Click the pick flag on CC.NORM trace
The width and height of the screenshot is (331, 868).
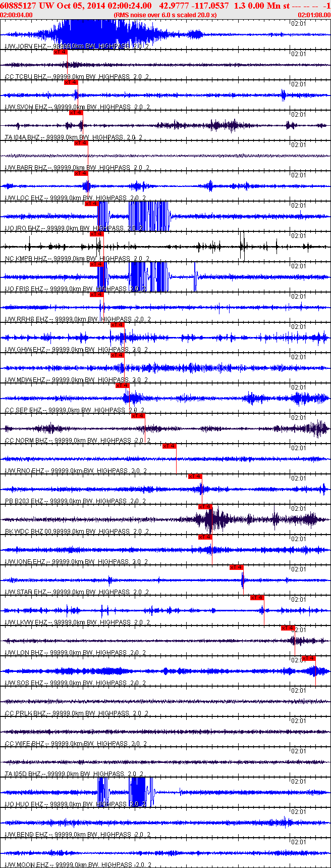point(138,416)
